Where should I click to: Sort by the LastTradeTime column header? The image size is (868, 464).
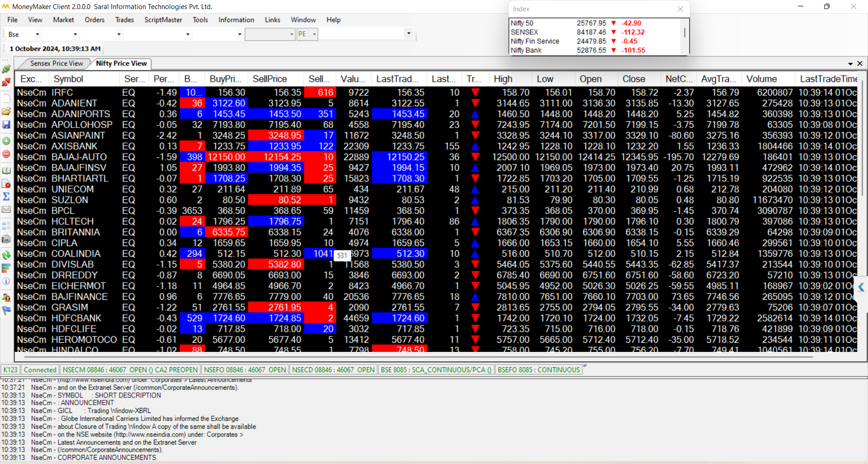[x=827, y=79]
